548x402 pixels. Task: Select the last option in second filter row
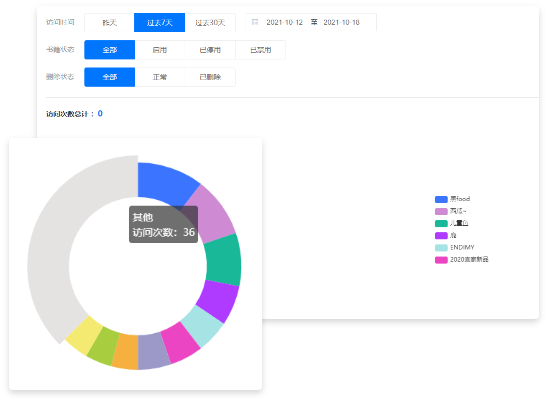tap(261, 50)
